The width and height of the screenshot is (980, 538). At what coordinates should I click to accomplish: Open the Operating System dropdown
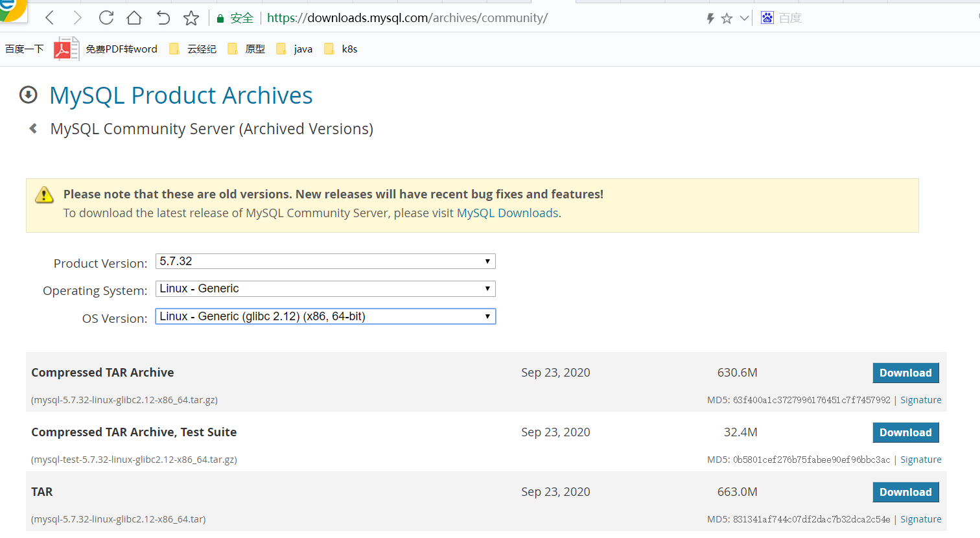pos(325,288)
